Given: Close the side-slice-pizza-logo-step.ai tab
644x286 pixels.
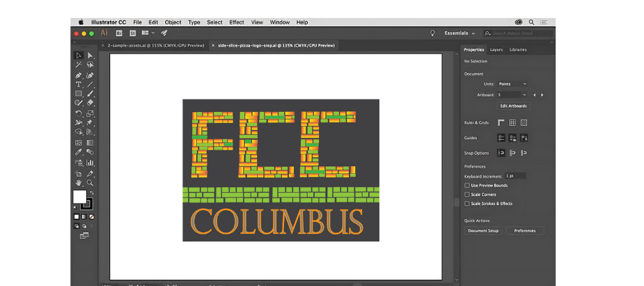Looking at the screenshot, I should (x=213, y=45).
